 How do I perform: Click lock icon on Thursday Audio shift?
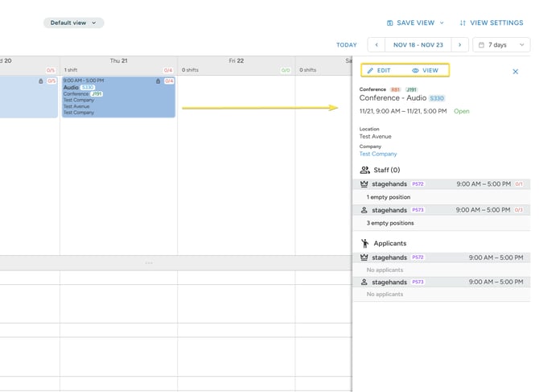158,81
